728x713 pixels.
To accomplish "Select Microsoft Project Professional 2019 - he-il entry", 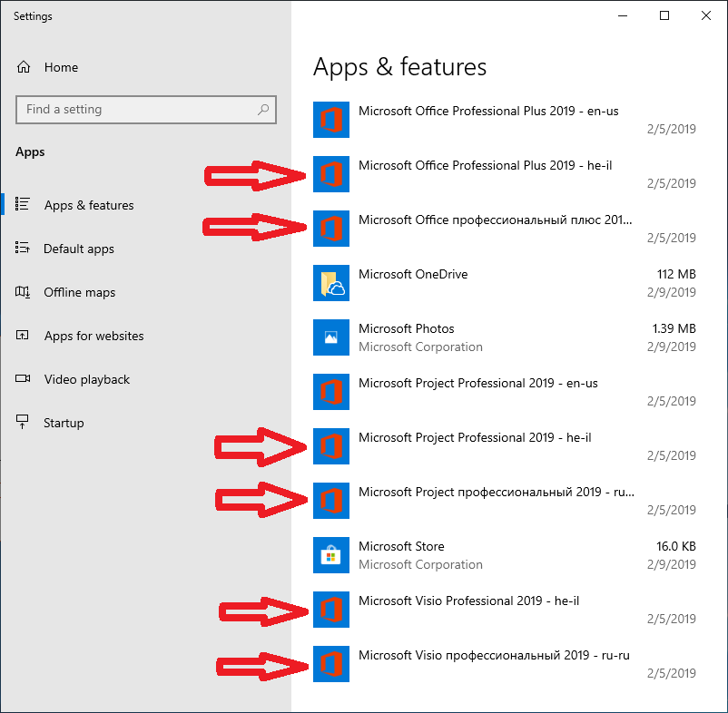I will 475,437.
